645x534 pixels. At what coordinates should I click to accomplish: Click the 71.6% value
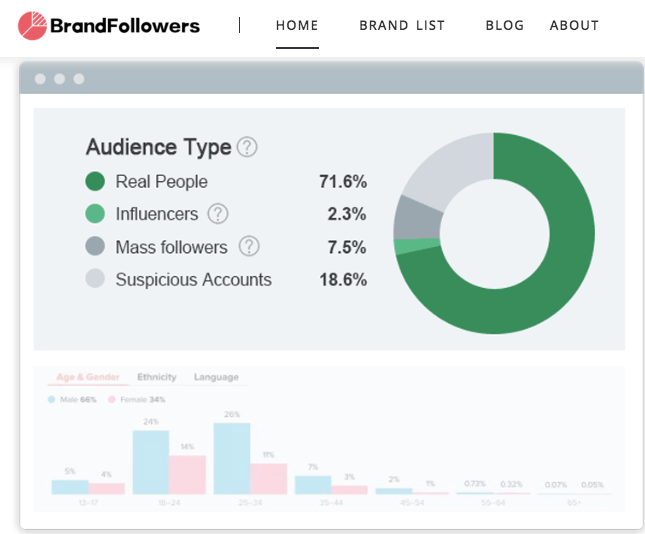(343, 181)
